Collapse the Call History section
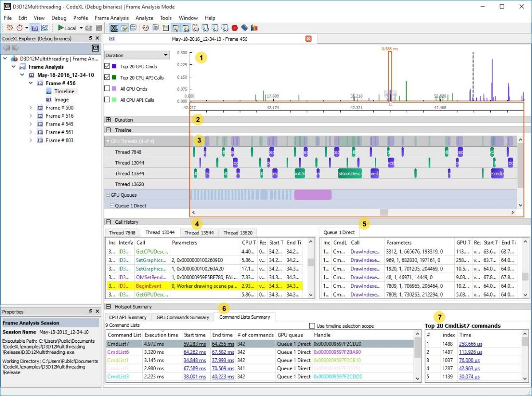Image resolution: width=532 pixels, height=396 pixels. [x=108, y=222]
